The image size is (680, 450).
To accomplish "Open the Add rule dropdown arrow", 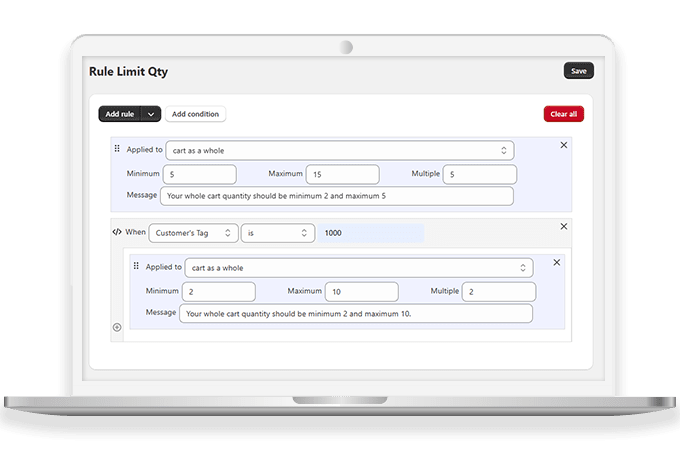I will pyautogui.click(x=151, y=114).
